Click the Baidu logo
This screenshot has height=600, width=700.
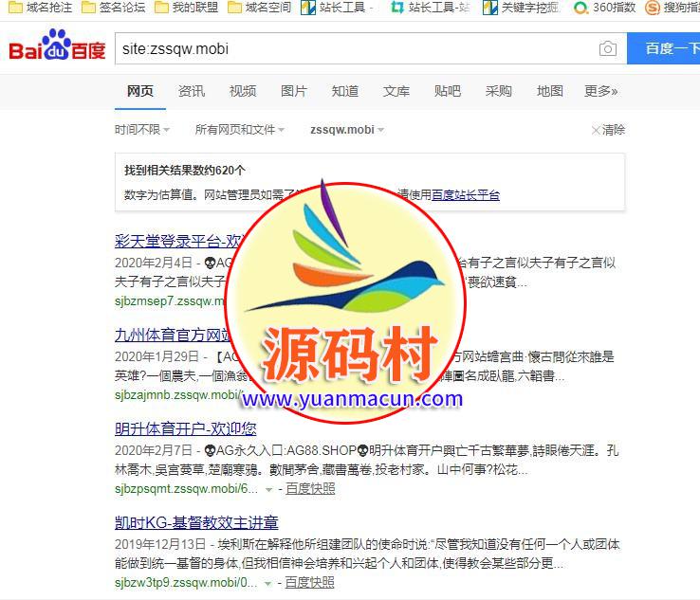(57, 45)
